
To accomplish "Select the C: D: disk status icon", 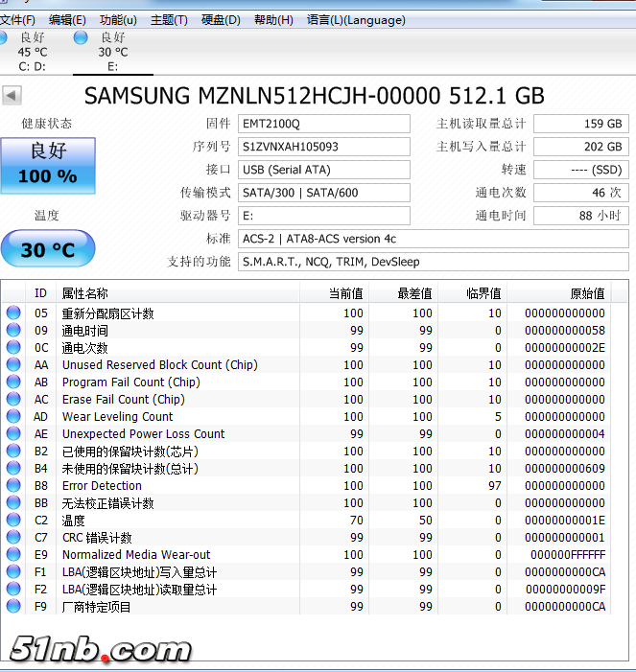I will [x=3, y=37].
